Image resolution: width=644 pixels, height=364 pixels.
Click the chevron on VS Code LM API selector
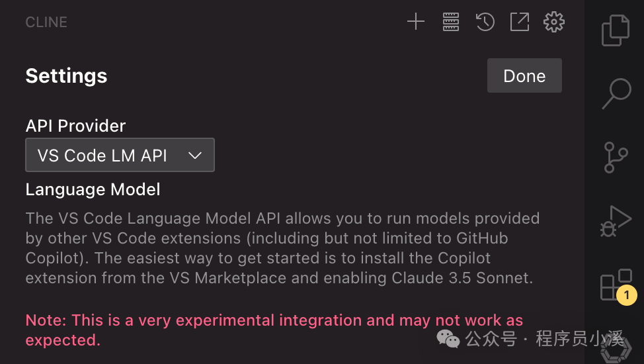(x=194, y=156)
